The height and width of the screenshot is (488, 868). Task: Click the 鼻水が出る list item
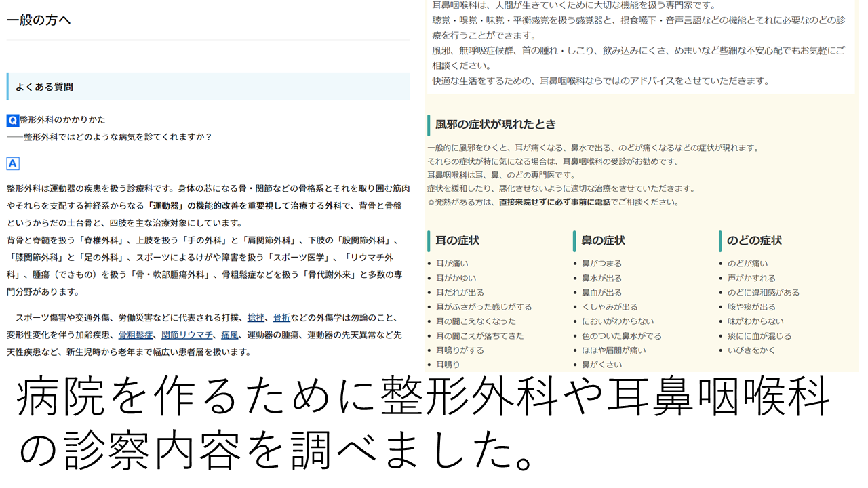(601, 278)
